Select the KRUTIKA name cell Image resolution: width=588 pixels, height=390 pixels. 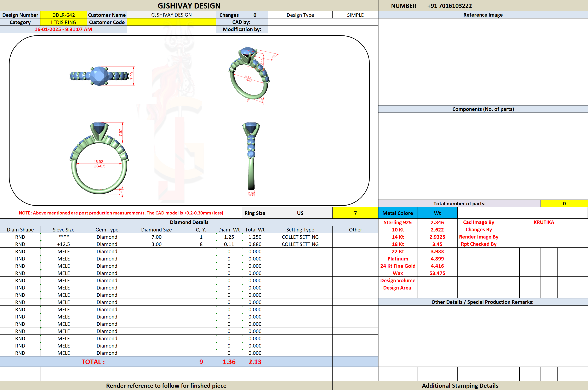(x=544, y=222)
